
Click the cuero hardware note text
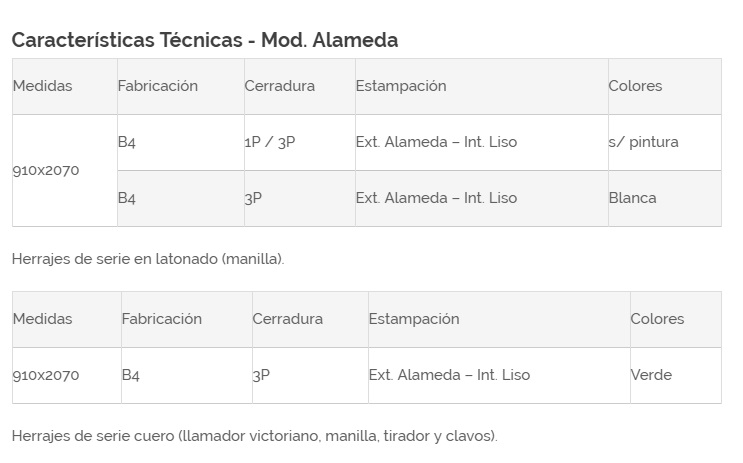(x=254, y=436)
